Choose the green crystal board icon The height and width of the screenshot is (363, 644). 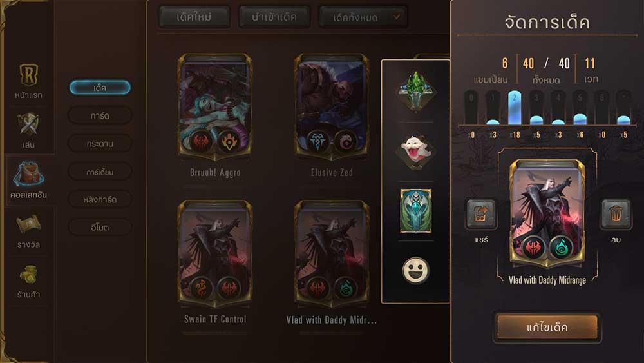pos(415,92)
